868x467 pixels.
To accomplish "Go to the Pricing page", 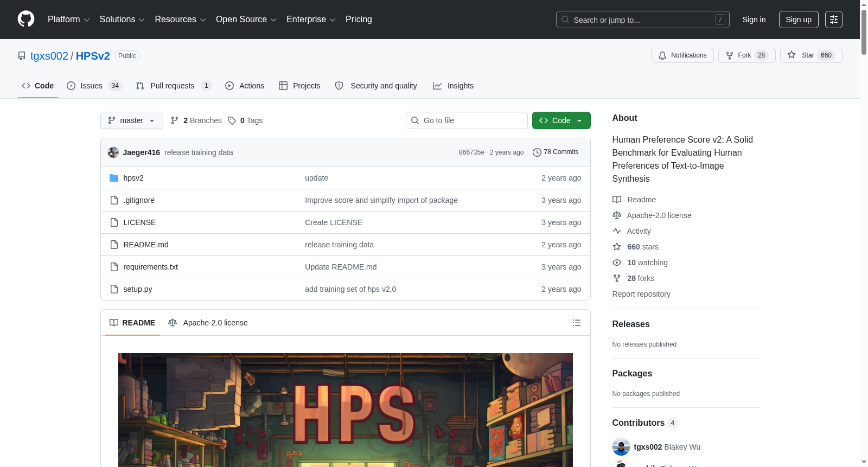I will click(x=359, y=20).
